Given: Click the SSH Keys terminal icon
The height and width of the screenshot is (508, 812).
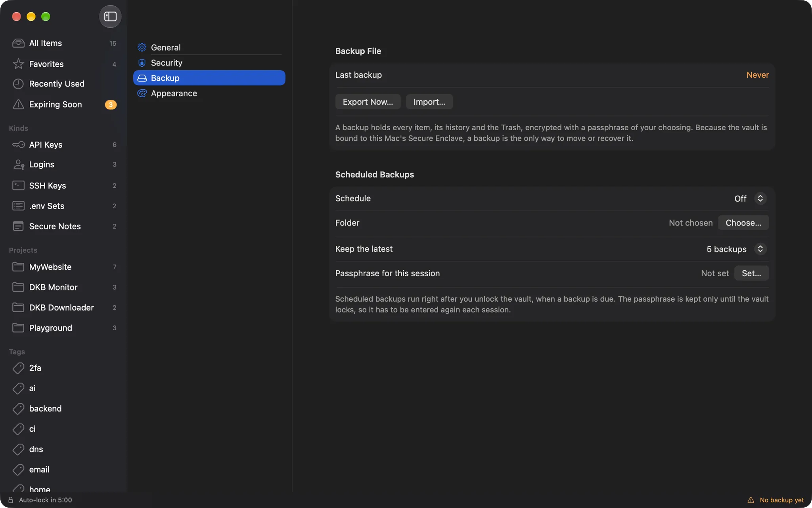Looking at the screenshot, I should 18,185.
